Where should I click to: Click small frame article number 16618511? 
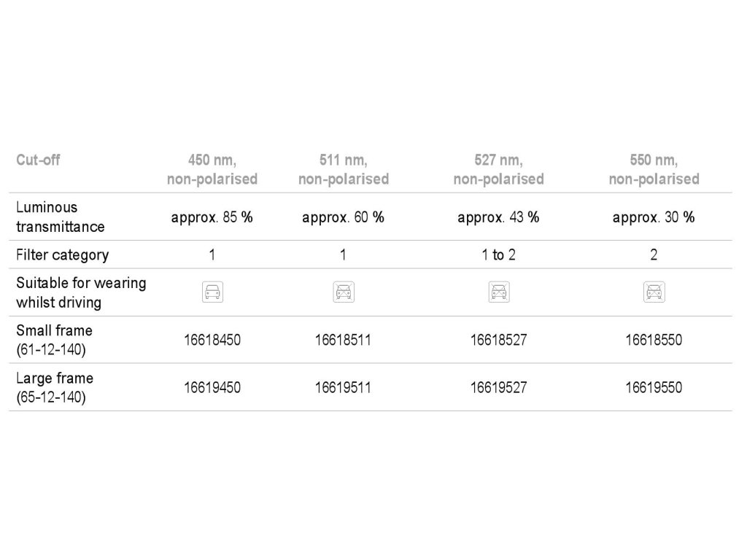coord(343,340)
